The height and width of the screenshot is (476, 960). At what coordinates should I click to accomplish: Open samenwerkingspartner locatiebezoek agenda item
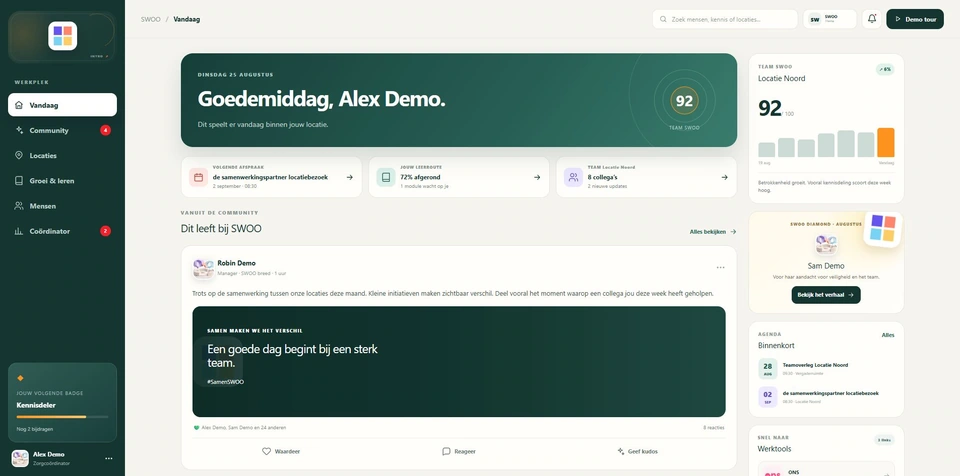(x=826, y=397)
